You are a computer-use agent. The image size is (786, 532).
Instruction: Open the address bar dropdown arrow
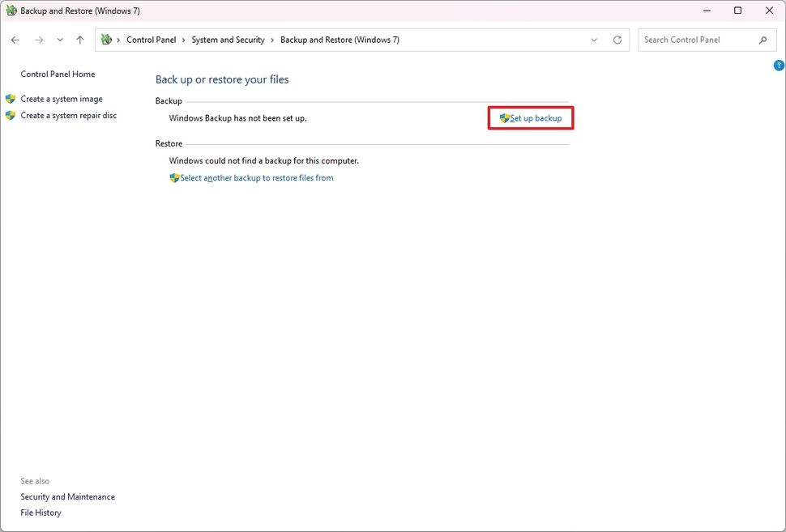point(594,39)
